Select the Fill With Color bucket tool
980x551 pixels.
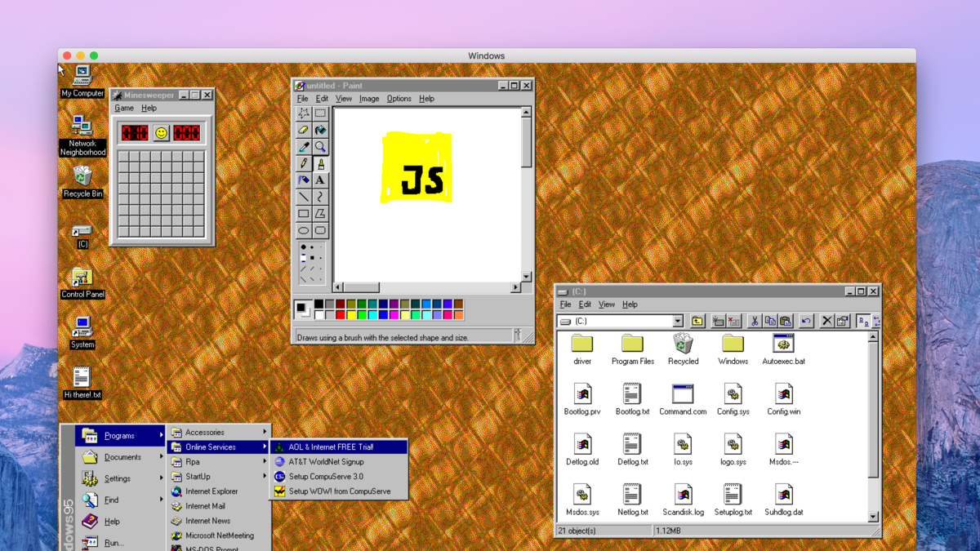click(x=320, y=130)
